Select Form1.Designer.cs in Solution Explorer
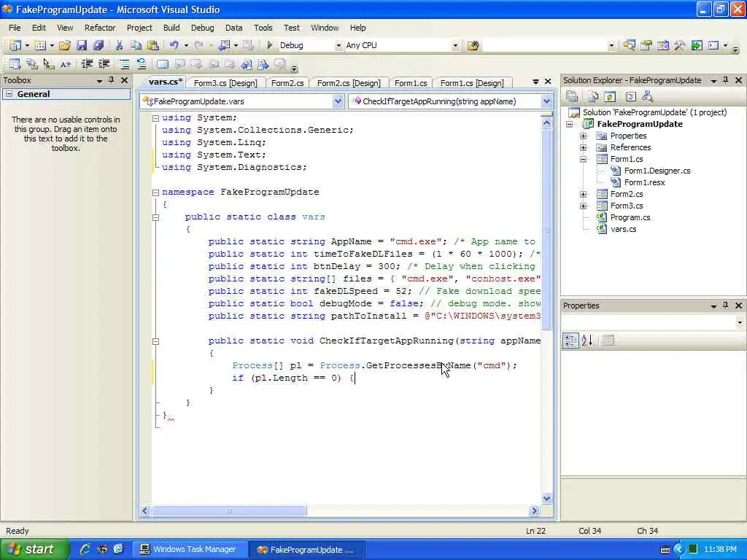This screenshot has width=747, height=560. pos(657,171)
